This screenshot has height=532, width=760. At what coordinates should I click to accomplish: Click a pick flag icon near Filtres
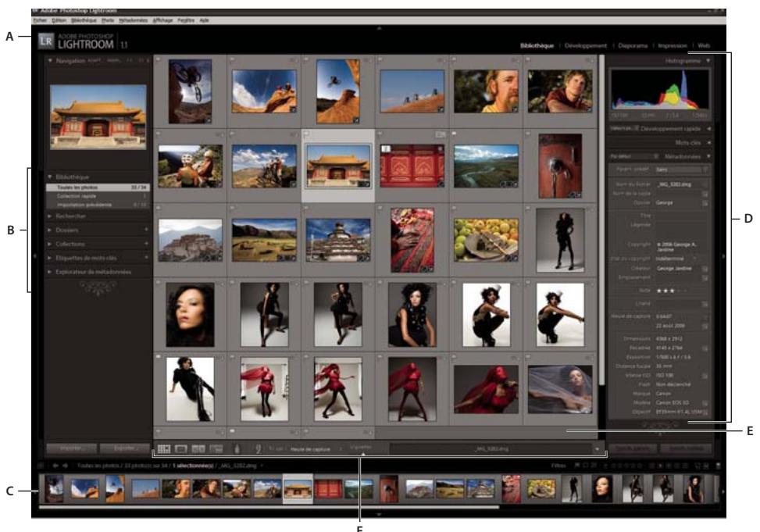pyautogui.click(x=576, y=466)
